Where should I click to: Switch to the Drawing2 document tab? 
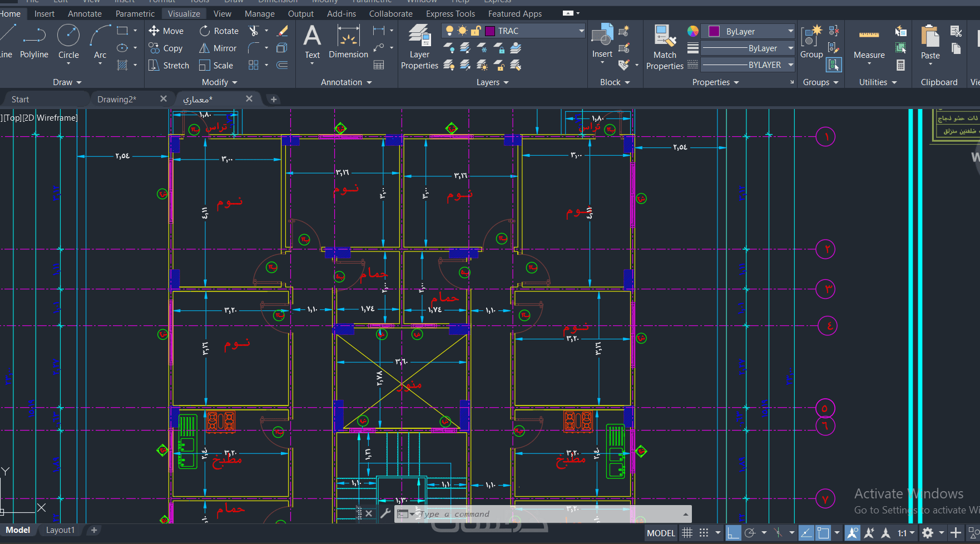(x=117, y=100)
